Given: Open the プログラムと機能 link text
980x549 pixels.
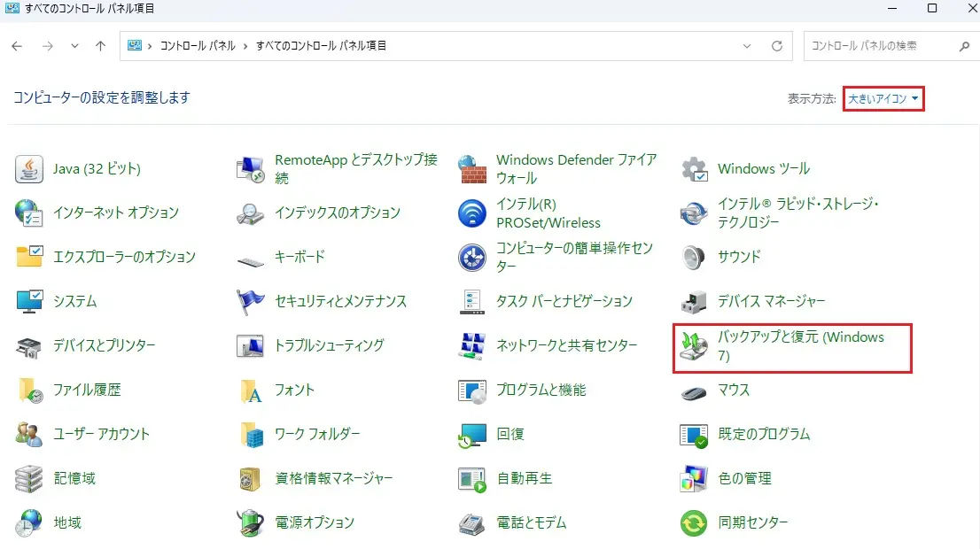Looking at the screenshot, I should [x=541, y=390].
